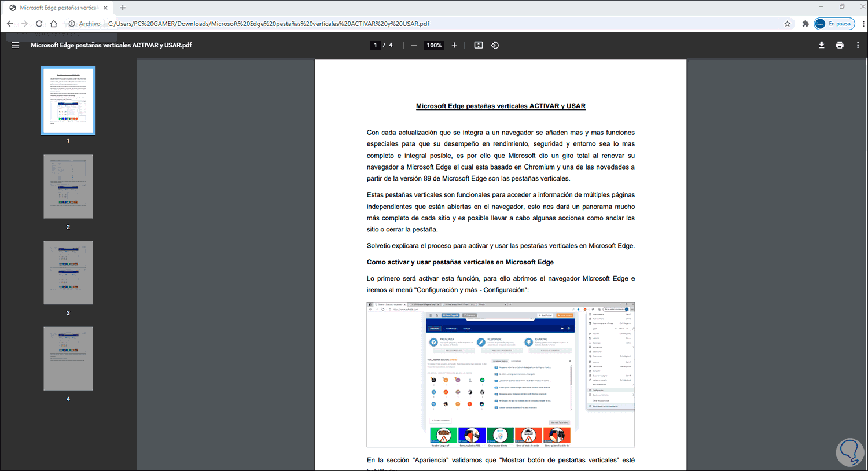Select page 2 thumbnail
The height and width of the screenshot is (471, 868).
coord(68,186)
